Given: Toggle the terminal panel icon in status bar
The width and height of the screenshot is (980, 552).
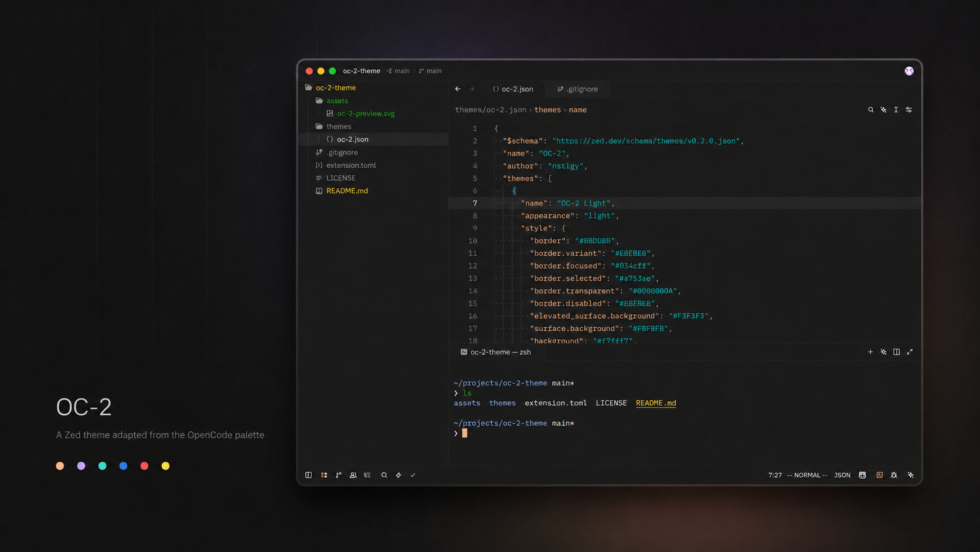Looking at the screenshot, I should pos(879,475).
